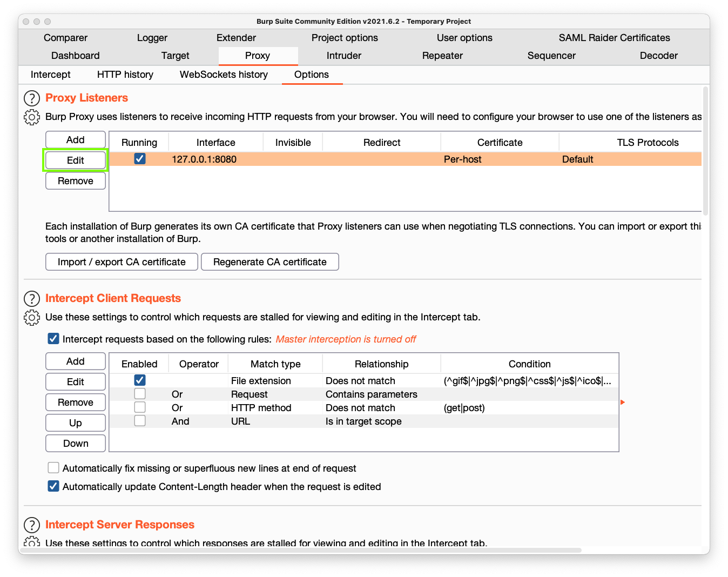This screenshot has height=577, width=728.
Task: Click the Match type column header
Action: point(275,364)
